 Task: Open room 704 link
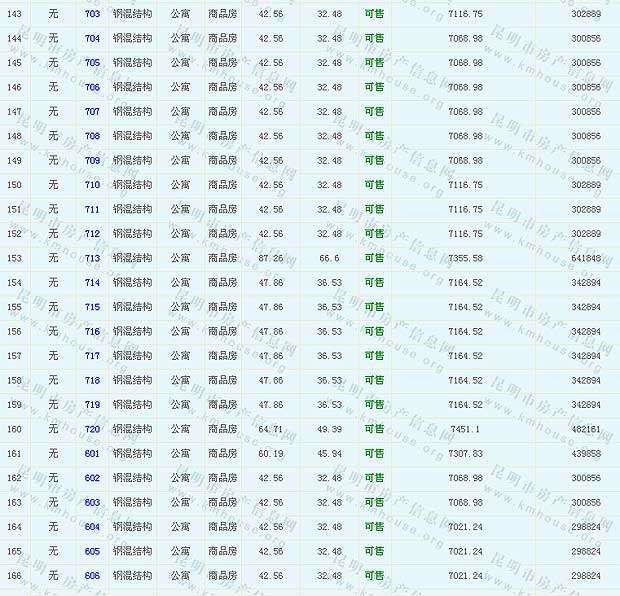92,38
